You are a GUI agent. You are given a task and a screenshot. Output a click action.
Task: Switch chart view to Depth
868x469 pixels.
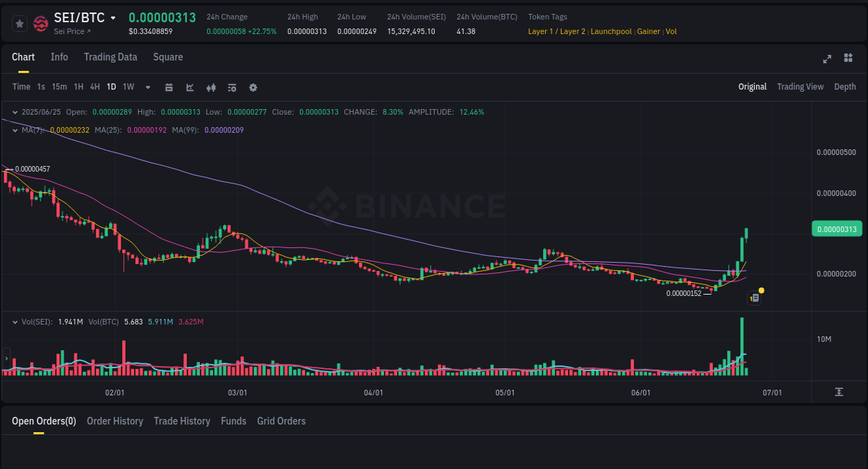pos(845,87)
